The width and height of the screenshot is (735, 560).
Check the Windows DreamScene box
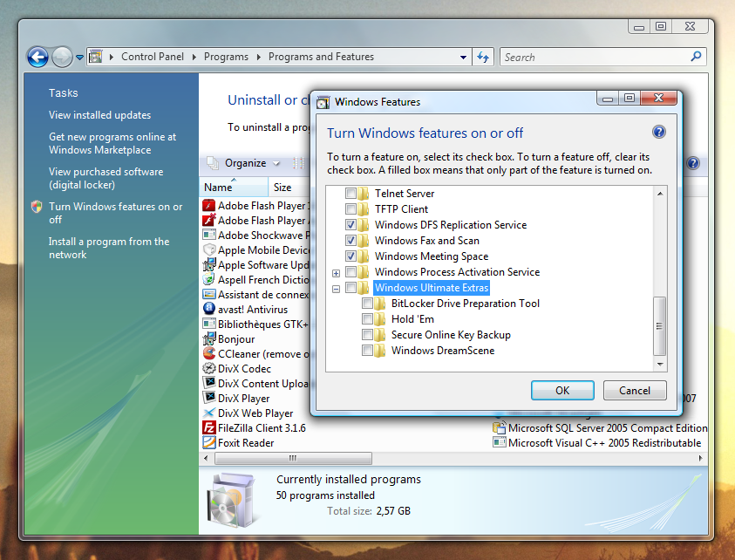pyautogui.click(x=368, y=351)
